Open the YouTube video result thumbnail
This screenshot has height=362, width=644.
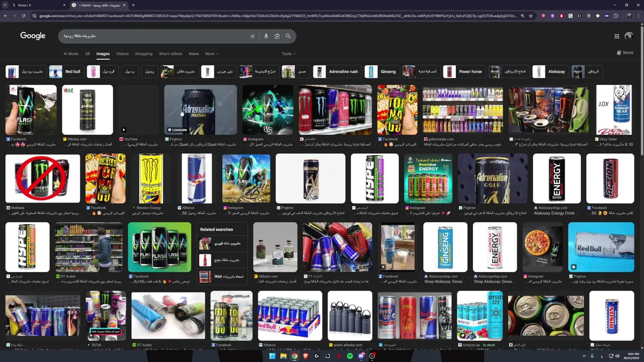click(138, 110)
